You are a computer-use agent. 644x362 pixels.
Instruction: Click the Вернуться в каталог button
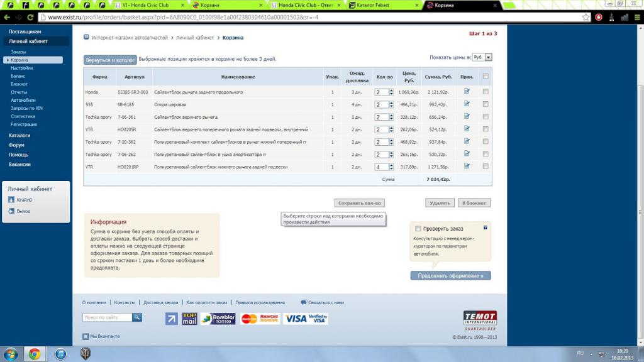click(x=110, y=60)
